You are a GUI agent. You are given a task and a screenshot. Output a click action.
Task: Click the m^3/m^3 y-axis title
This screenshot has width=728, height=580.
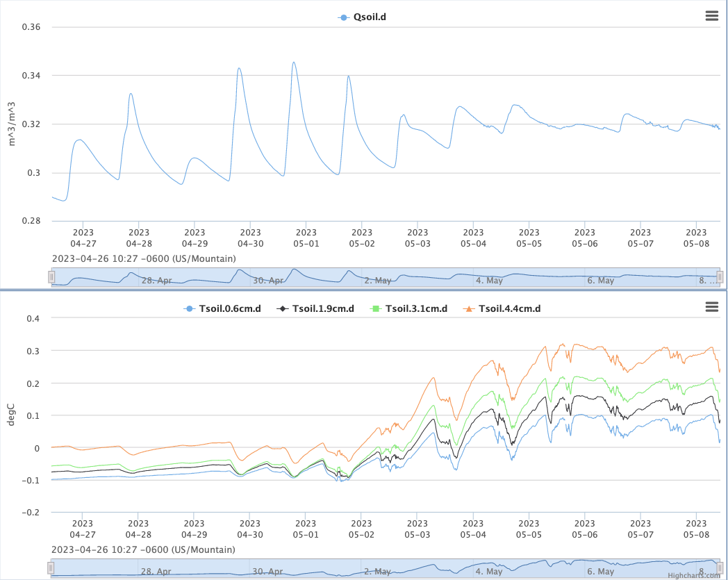12,123
